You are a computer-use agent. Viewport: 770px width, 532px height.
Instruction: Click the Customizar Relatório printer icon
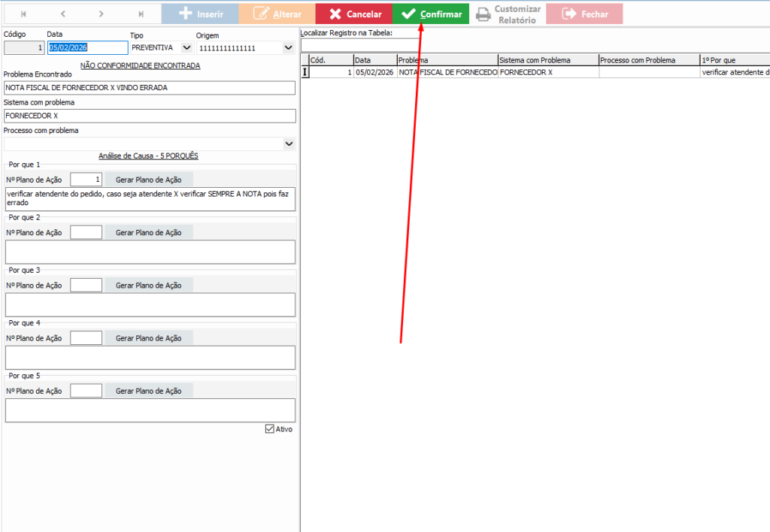484,14
